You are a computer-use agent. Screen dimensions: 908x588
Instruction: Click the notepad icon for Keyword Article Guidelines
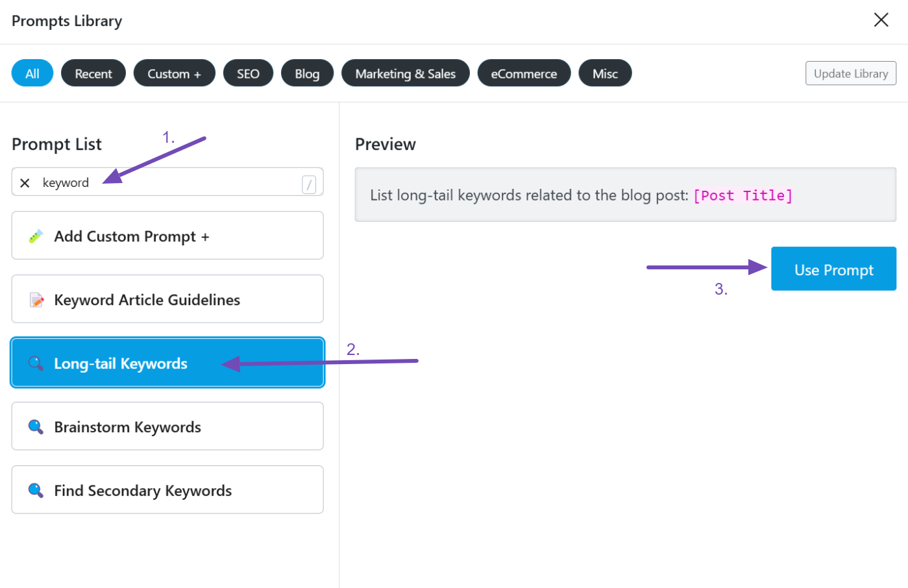(x=37, y=300)
